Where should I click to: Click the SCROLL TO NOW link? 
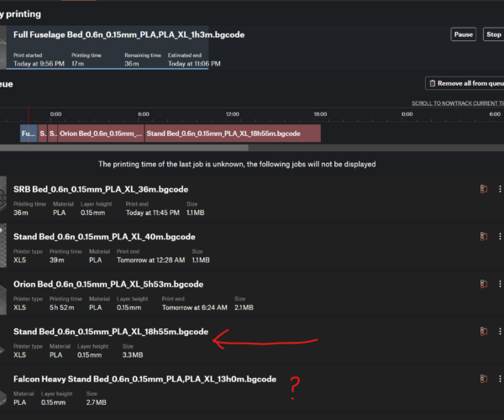point(427,103)
